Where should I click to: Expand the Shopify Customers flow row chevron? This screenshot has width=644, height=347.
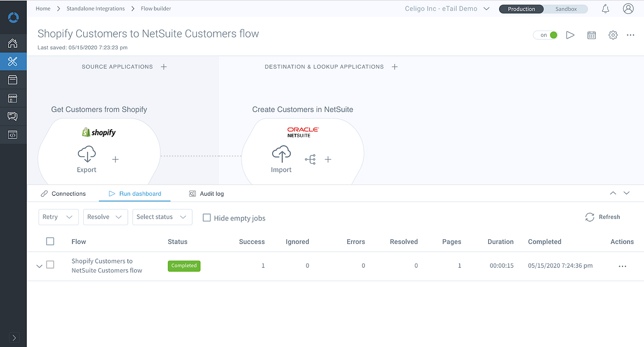39,265
